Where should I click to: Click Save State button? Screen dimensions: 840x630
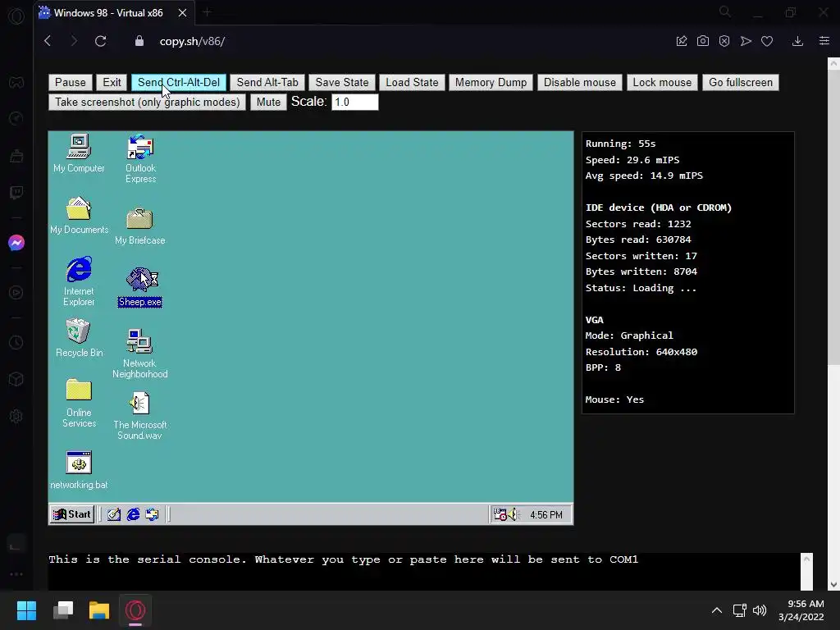342,83
